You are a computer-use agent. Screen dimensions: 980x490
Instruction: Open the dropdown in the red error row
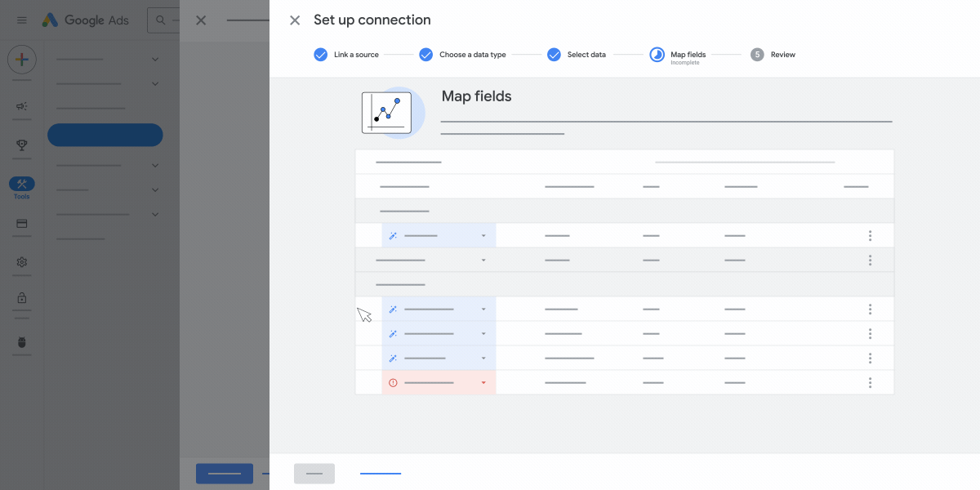(483, 382)
